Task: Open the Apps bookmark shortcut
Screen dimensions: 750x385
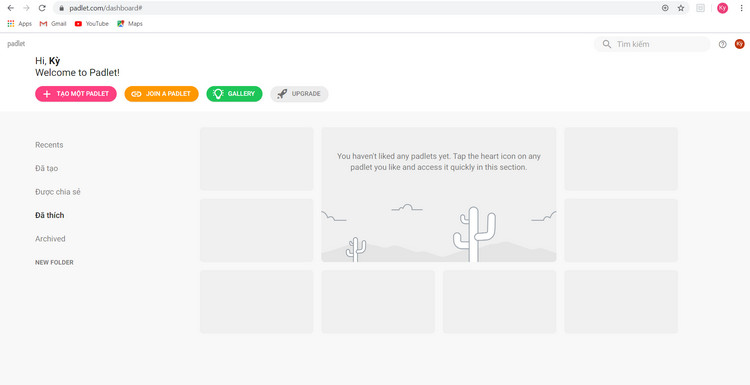Action: tap(20, 23)
